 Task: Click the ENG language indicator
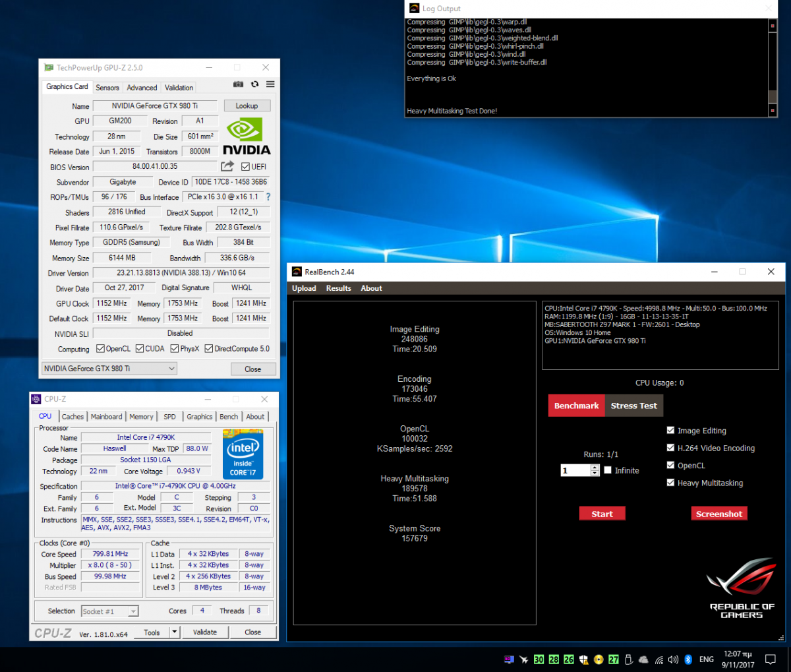[706, 659]
